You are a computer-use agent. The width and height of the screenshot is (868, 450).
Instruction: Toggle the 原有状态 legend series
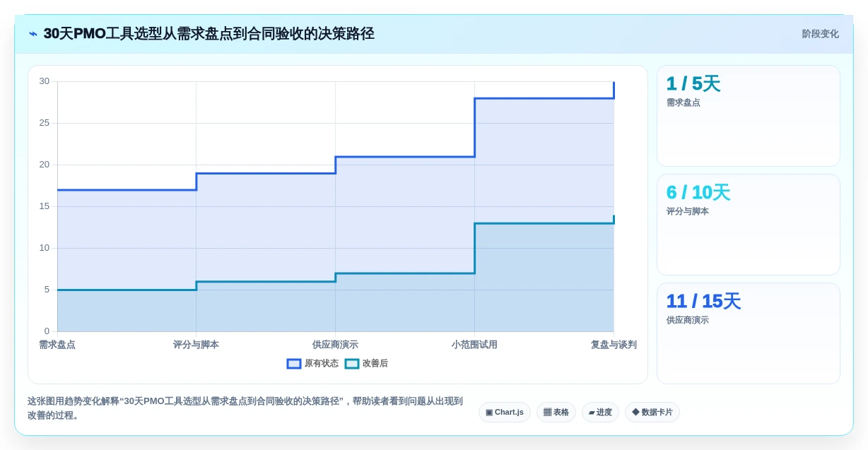312,364
